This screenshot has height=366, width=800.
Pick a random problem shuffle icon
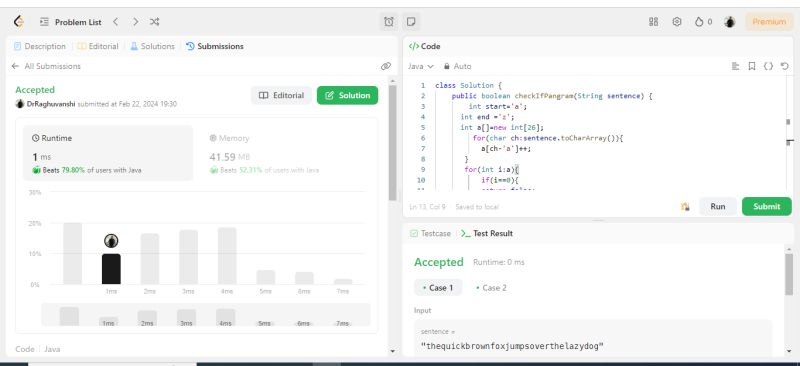click(155, 22)
